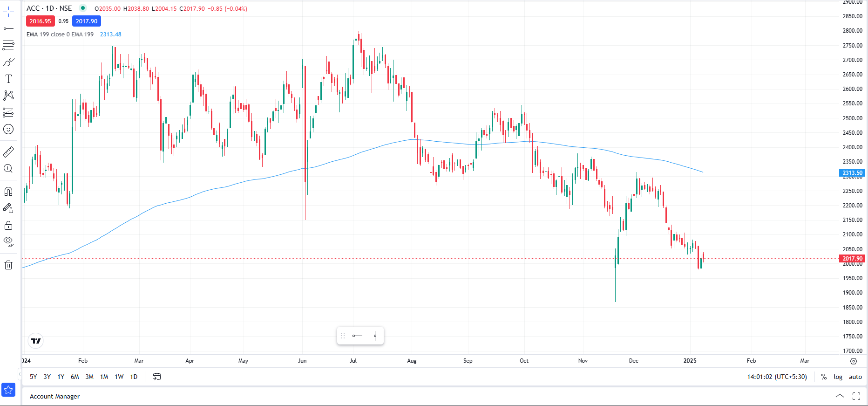Screen dimensions: 868x406
Task: Maximize the Account Manager panel
Action: pos(856,396)
